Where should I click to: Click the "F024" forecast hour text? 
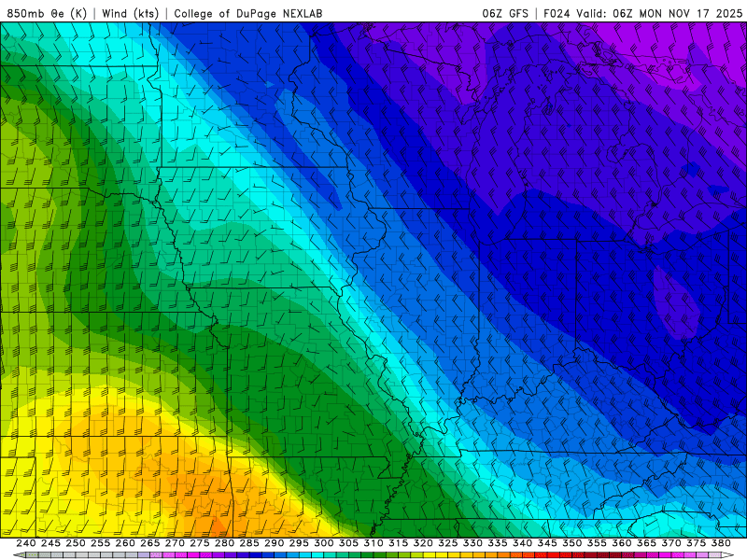click(557, 13)
